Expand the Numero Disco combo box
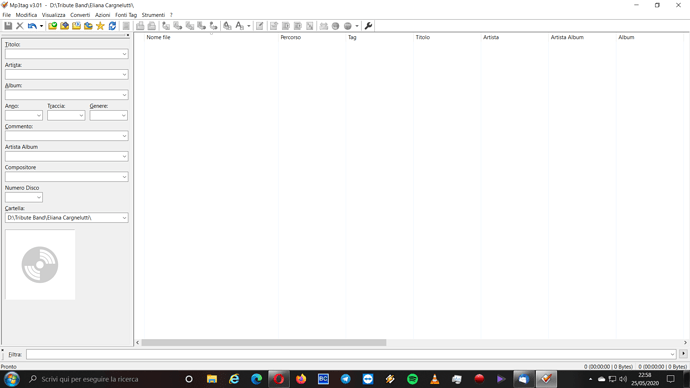This screenshot has height=388, width=690. click(39, 198)
